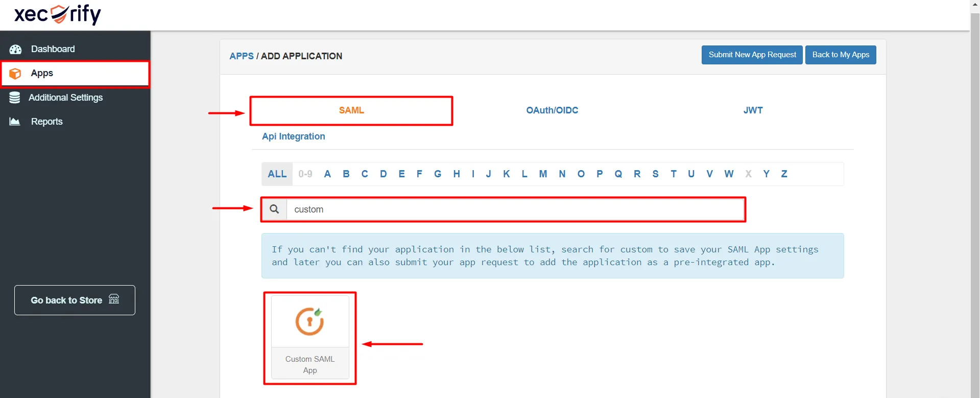Switch to the Api Integration tab
980x398 pixels.
(294, 136)
